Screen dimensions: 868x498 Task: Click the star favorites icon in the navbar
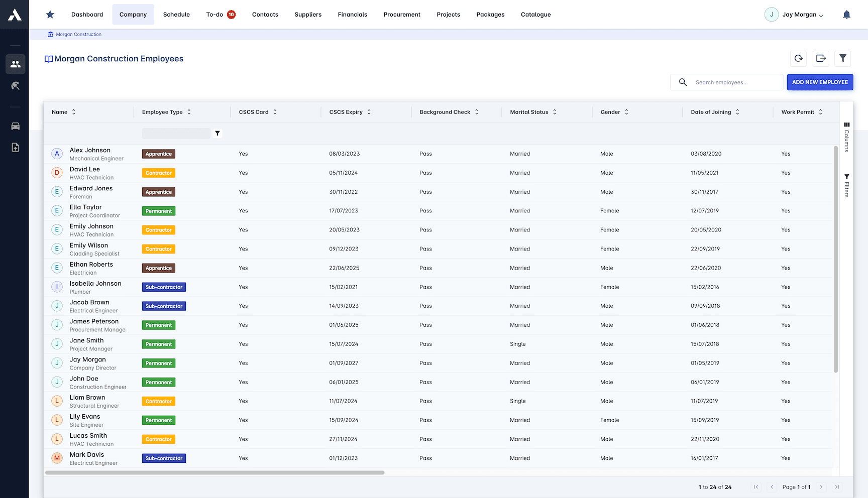tap(50, 15)
